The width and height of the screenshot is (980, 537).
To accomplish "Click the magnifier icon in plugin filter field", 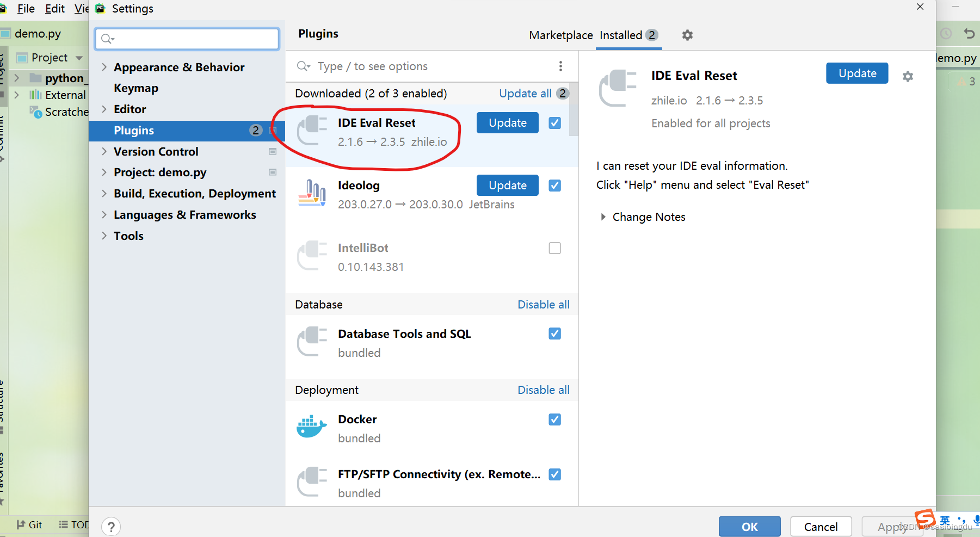I will click(303, 66).
